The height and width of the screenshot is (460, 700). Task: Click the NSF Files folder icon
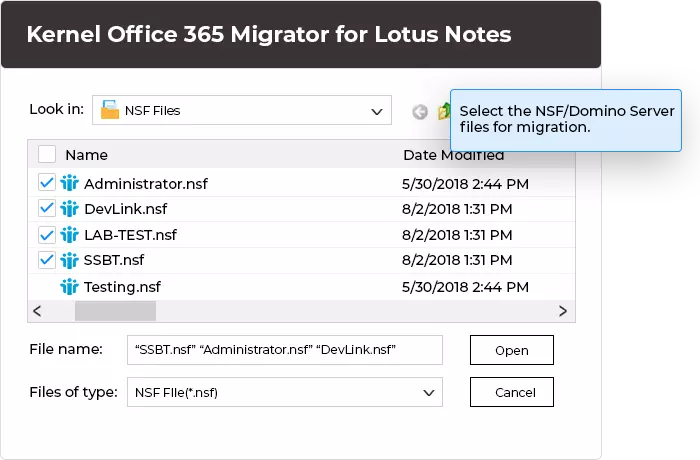[x=110, y=110]
